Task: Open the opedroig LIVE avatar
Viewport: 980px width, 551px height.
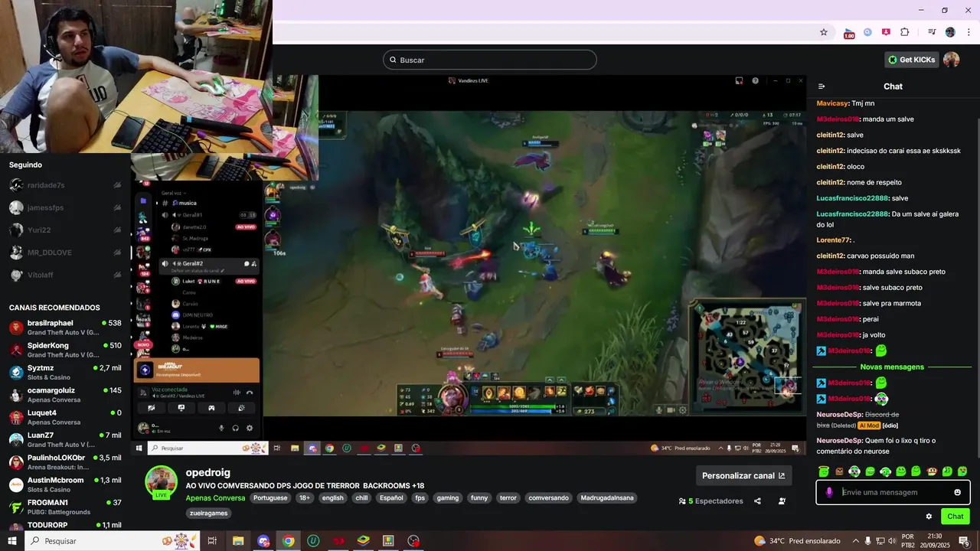Action: 162,482
